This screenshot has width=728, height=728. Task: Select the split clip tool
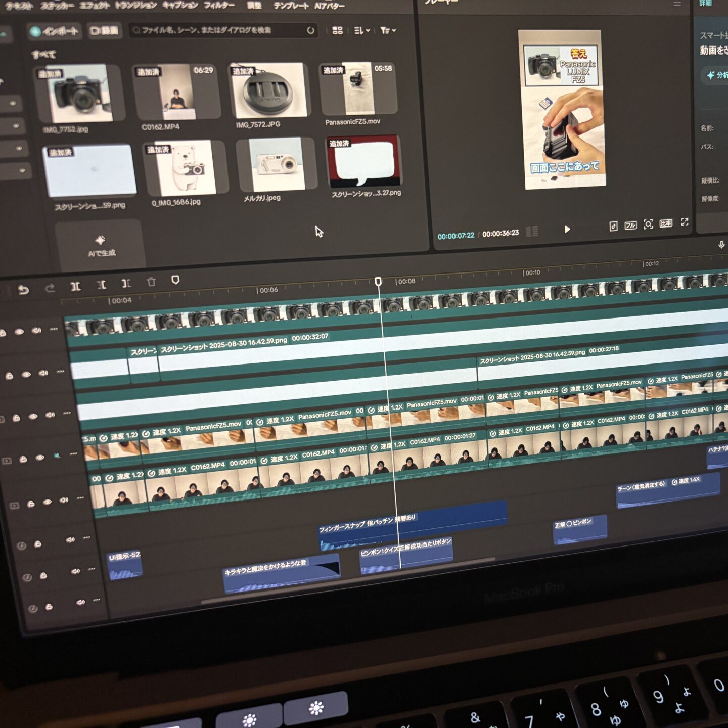tap(75, 287)
